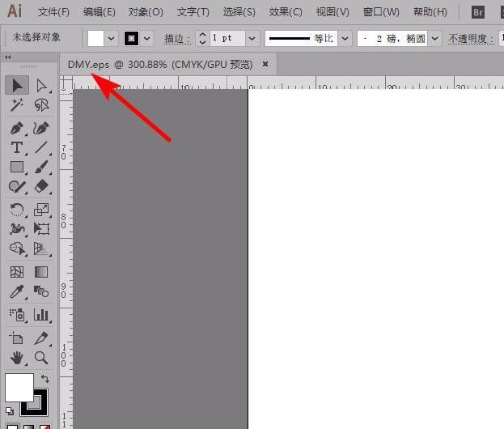504x429 pixels.
Task: Click the 不透明度 opacity link
Action: 471,39
